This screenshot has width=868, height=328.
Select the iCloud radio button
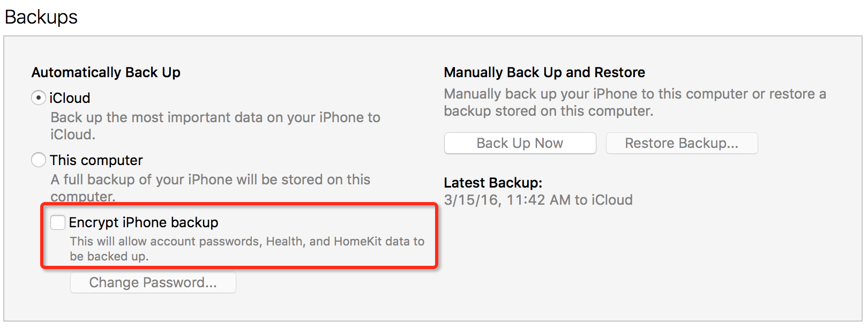38,98
